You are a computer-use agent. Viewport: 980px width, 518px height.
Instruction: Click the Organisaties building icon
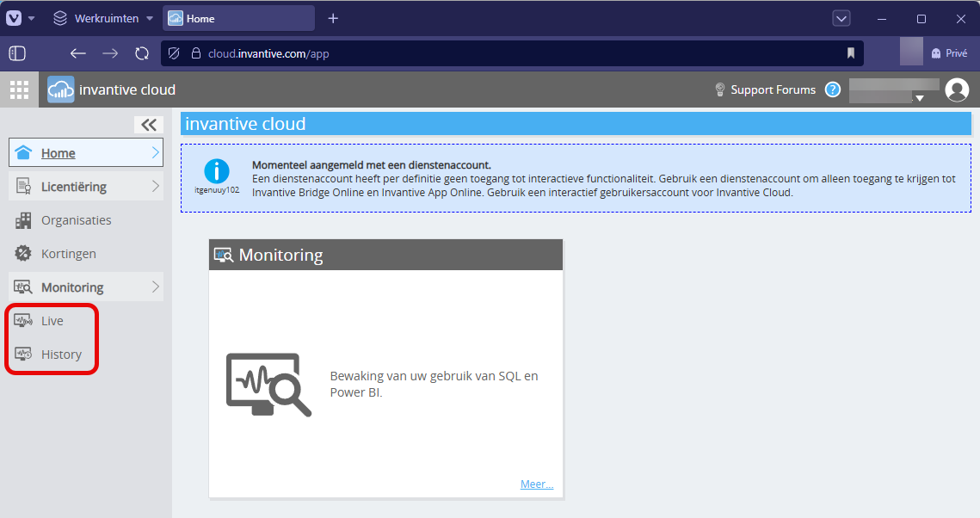(x=24, y=220)
